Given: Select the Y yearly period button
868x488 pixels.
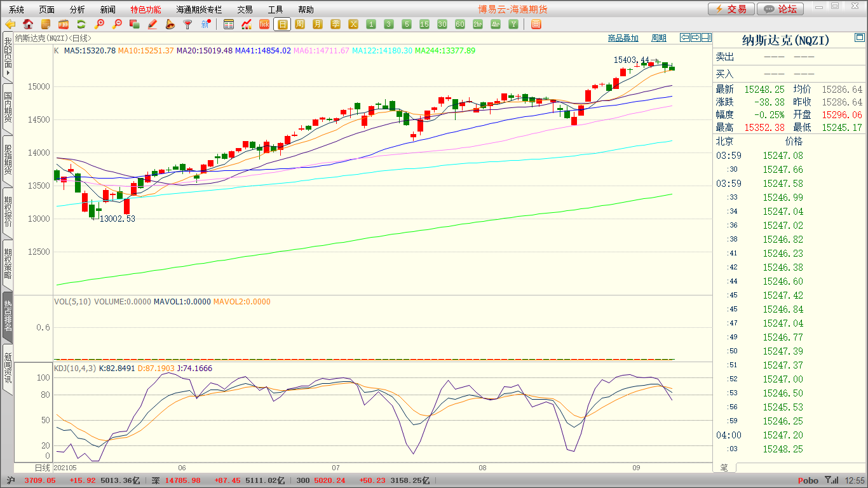Looking at the screenshot, I should coord(513,25).
